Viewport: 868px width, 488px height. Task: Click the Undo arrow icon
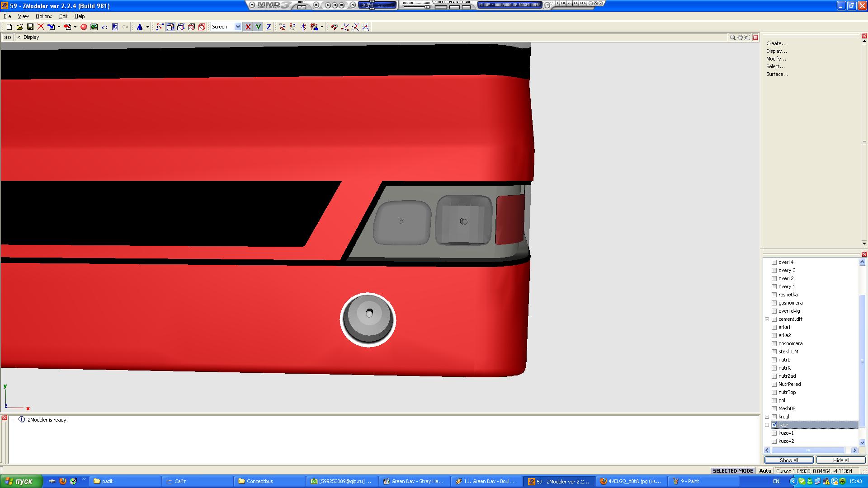pyautogui.click(x=104, y=27)
